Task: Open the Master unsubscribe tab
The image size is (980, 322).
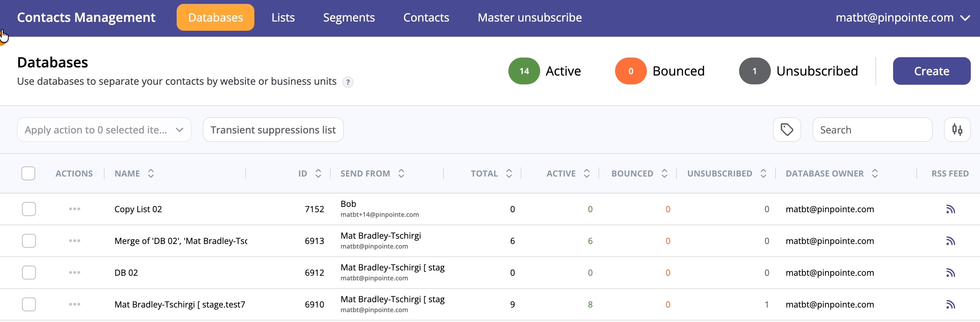Action: click(x=530, y=18)
